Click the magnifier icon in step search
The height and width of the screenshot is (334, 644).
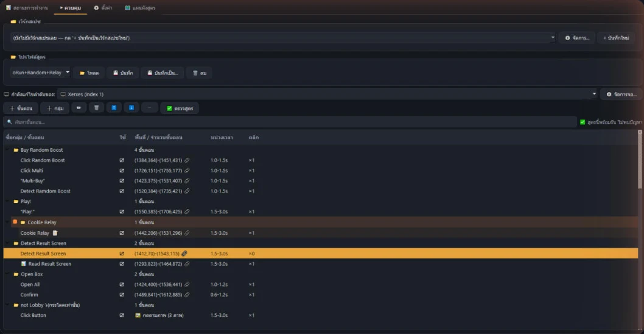pyautogui.click(x=10, y=122)
